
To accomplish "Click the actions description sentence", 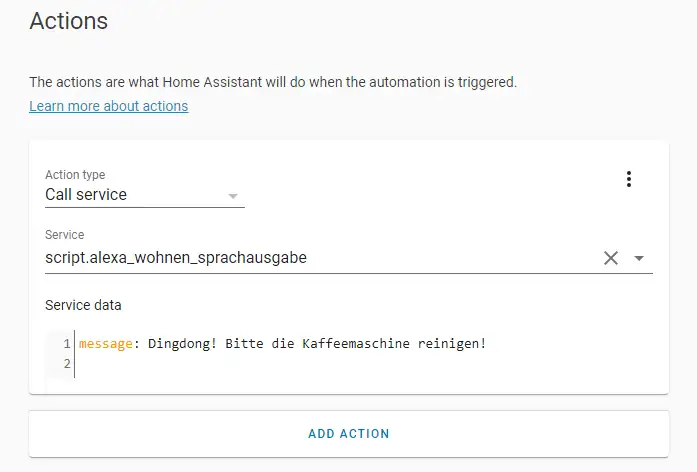I will click(x=273, y=82).
